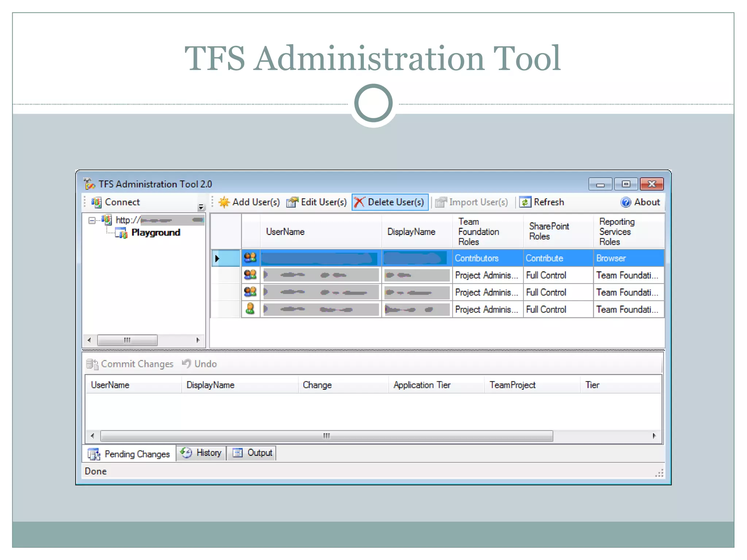Select the http:// server tree node
The width and height of the screenshot is (747, 560).
tap(160, 220)
